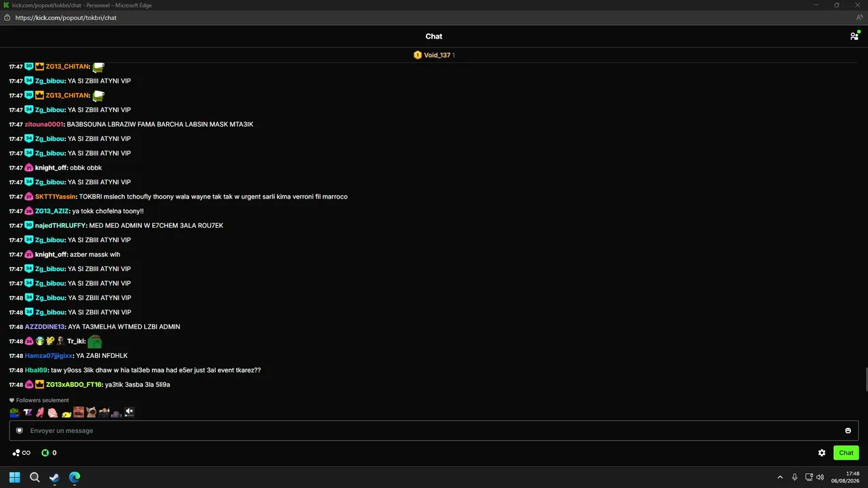Open chat settings gear icon
The height and width of the screenshot is (488, 868).
pyautogui.click(x=822, y=453)
